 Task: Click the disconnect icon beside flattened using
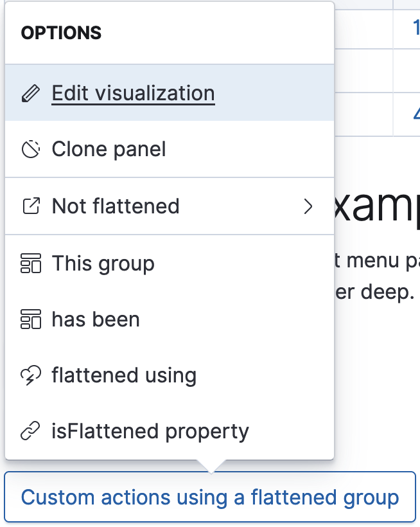[32, 375]
